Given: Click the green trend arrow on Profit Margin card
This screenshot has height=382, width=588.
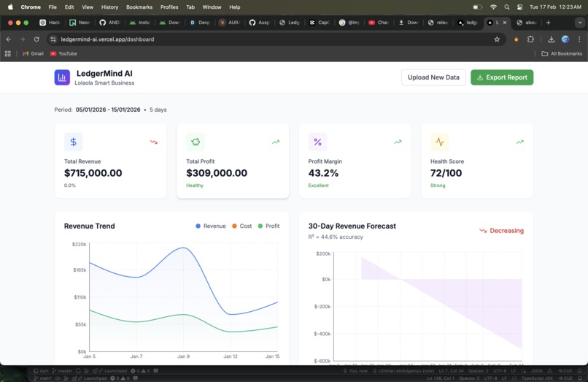Looking at the screenshot, I should tap(398, 142).
